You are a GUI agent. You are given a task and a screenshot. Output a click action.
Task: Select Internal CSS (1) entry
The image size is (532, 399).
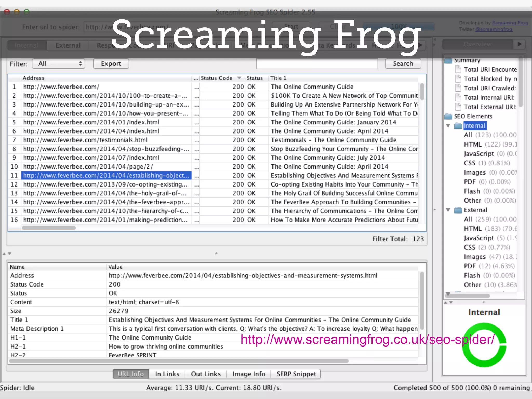pyautogui.click(x=487, y=163)
